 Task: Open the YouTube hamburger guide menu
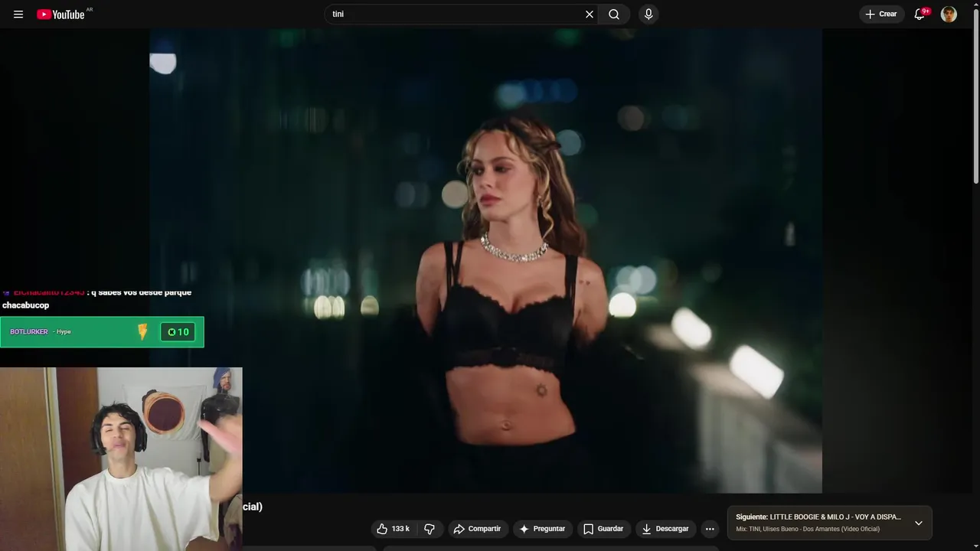[18, 15]
